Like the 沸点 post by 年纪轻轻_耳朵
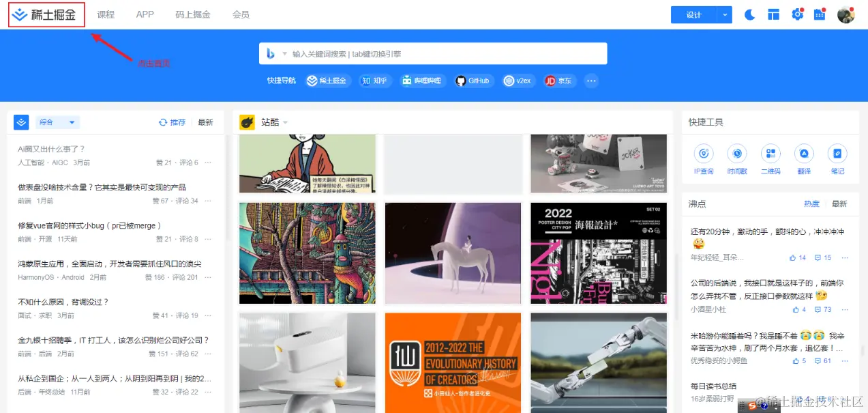The image size is (868, 413). pyautogui.click(x=798, y=257)
